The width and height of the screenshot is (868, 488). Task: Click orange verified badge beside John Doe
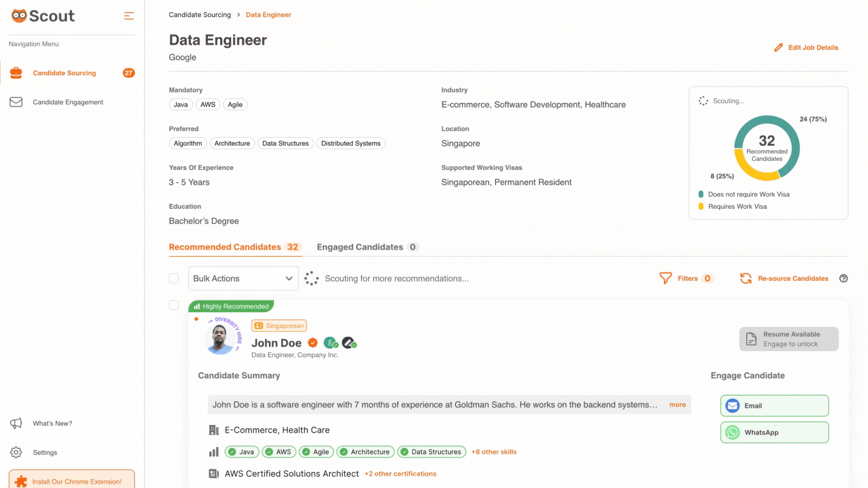[312, 343]
